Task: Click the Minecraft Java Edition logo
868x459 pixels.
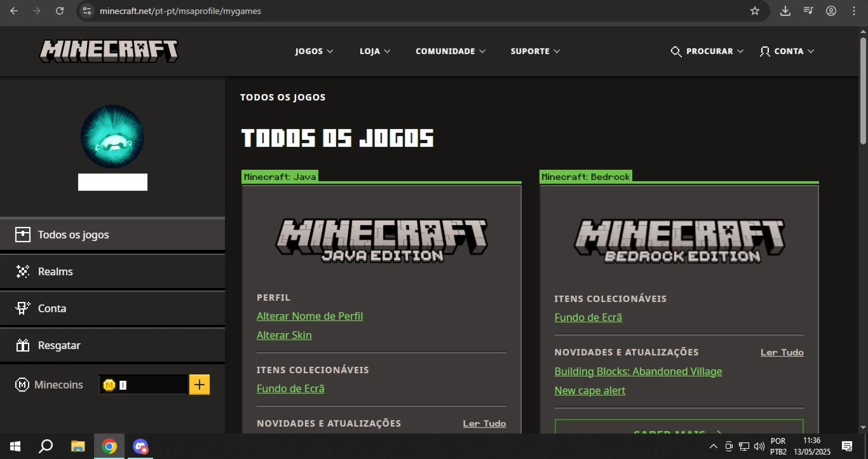Action: pos(381,241)
